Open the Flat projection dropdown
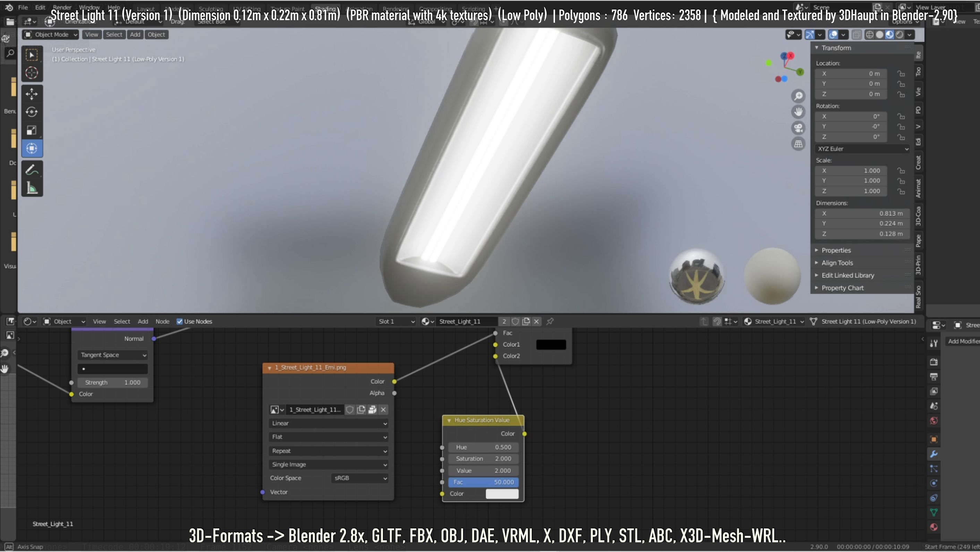 (329, 437)
